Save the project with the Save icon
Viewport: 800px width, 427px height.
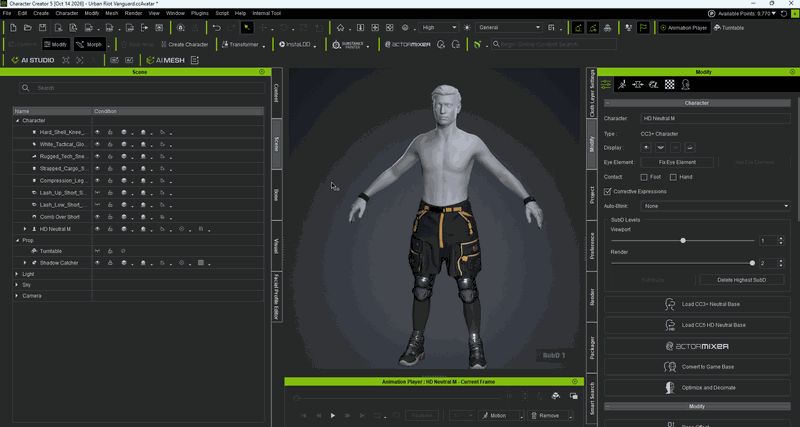click(42, 28)
